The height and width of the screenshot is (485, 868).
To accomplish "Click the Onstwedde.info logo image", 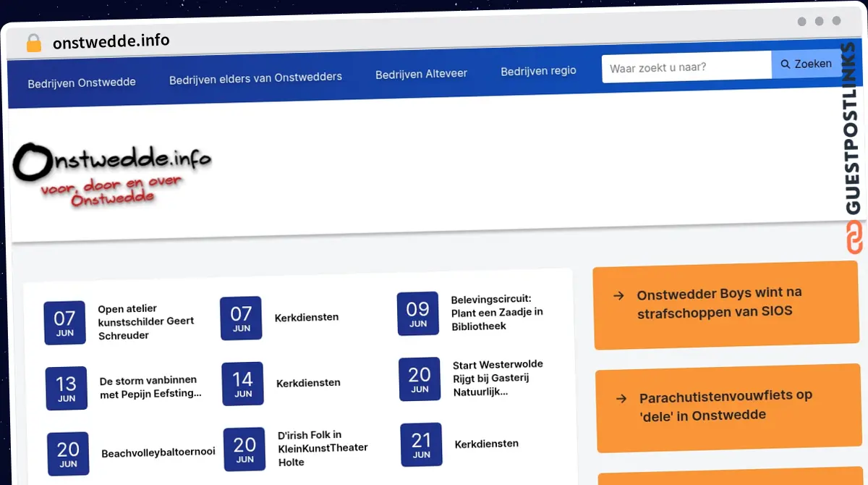I will [113, 174].
